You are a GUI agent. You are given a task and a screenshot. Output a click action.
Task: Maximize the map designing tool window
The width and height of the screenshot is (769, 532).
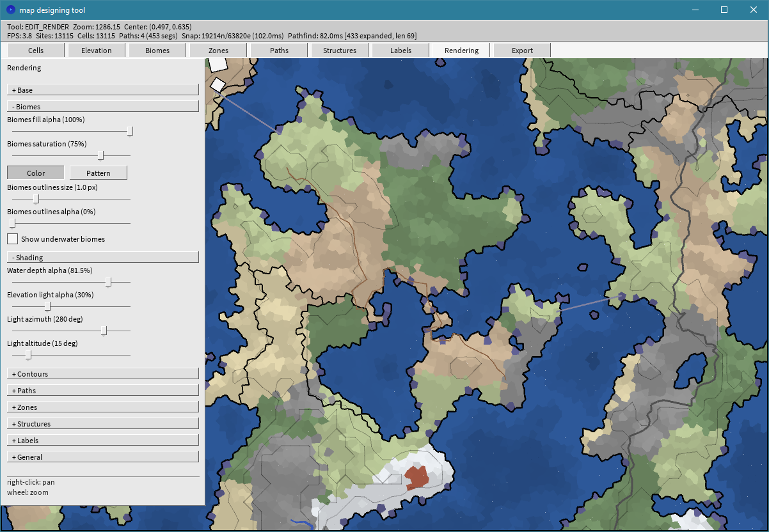click(724, 10)
